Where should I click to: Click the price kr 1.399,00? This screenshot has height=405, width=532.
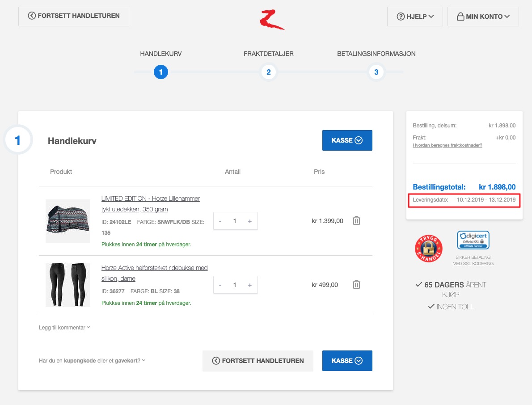(327, 221)
